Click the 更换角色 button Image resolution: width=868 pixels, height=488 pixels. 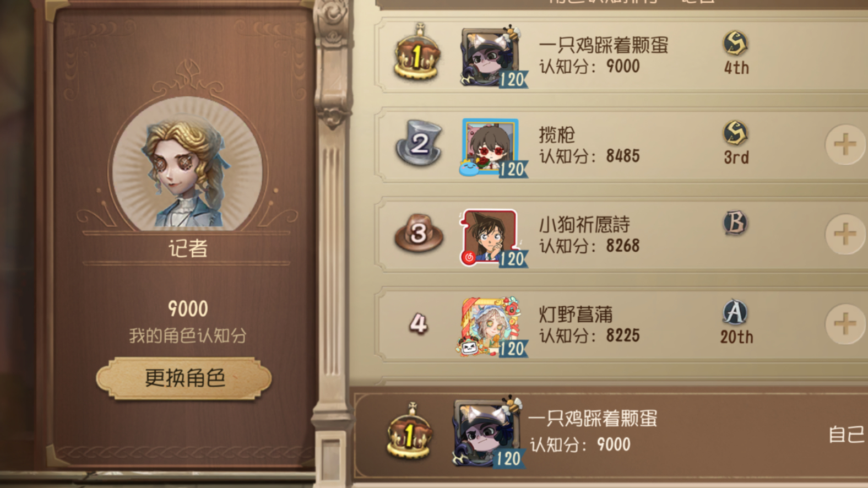pos(184,378)
